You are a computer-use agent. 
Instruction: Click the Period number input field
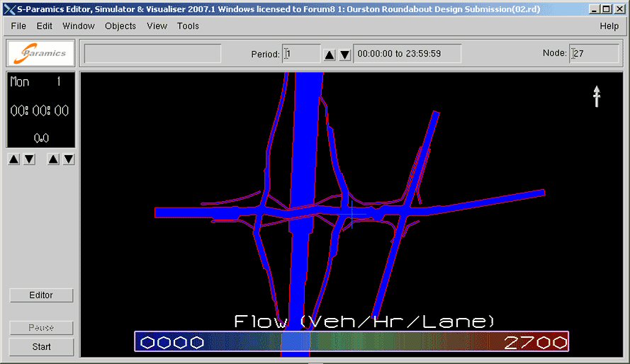[301, 54]
